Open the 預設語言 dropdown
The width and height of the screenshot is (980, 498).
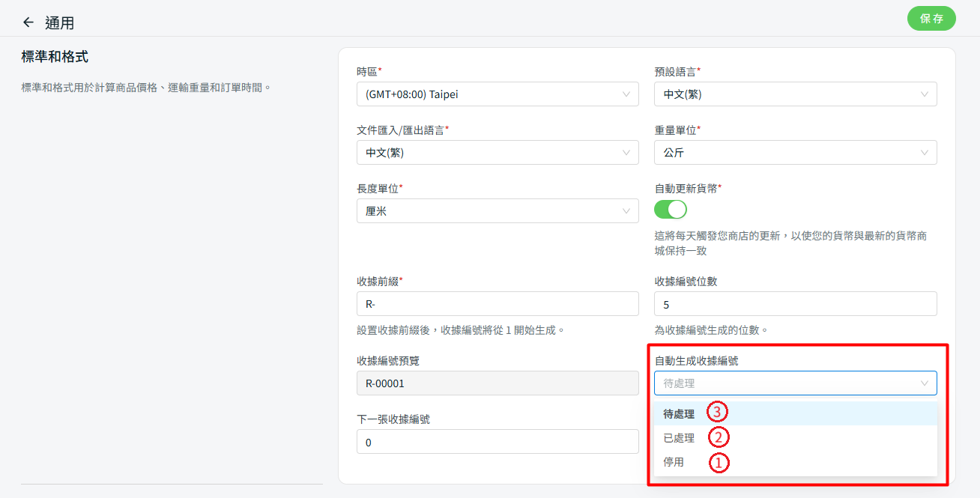[x=794, y=94]
